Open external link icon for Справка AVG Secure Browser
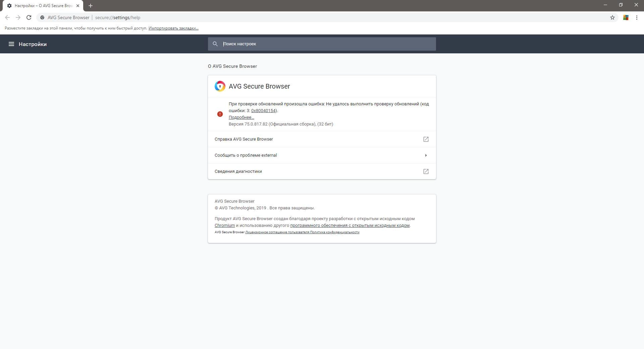 [426, 139]
